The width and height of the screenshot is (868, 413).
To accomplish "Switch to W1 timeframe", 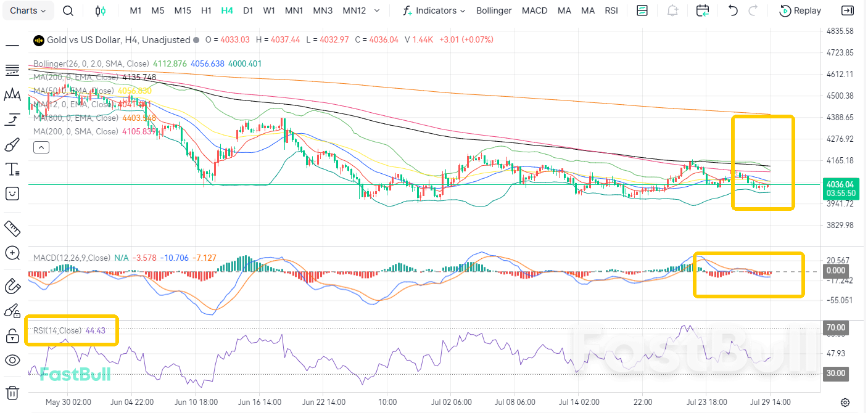I will point(269,10).
